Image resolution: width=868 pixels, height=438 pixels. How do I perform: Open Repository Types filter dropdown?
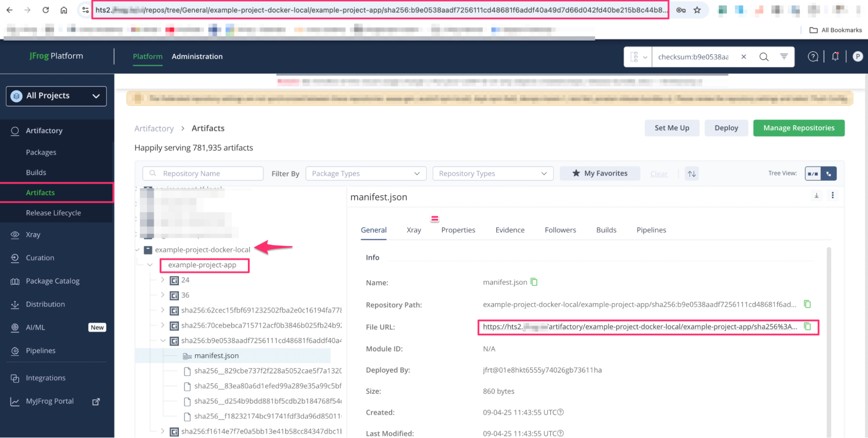click(493, 173)
